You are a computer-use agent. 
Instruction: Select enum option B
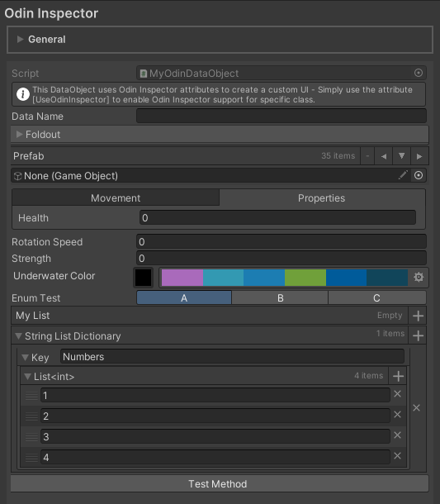point(280,298)
